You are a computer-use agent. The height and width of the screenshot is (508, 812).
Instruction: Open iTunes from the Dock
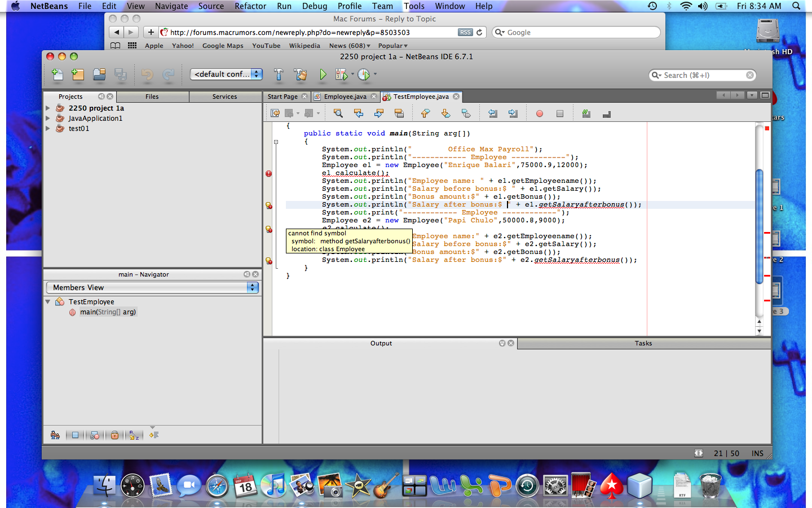click(274, 485)
